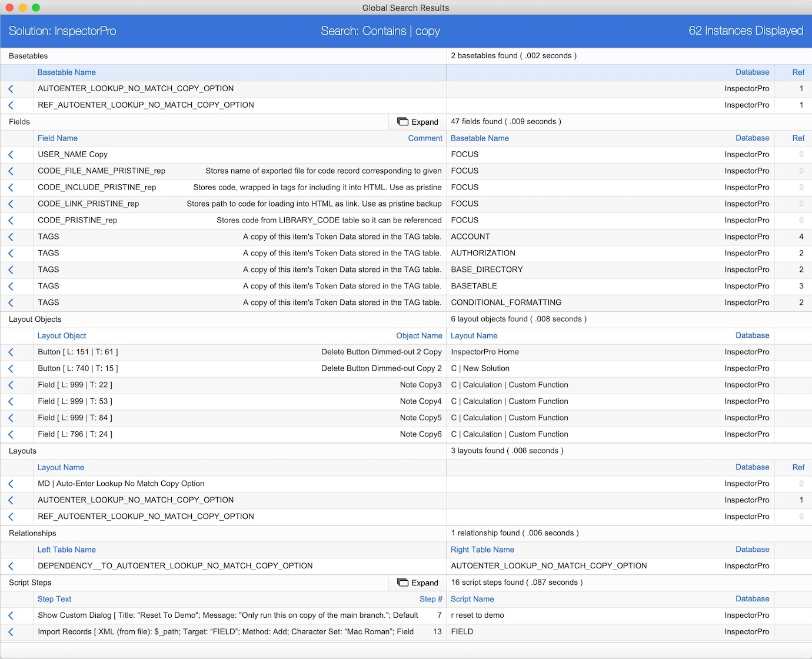
Task: Expand the Script Steps results section
Action: coord(418,583)
